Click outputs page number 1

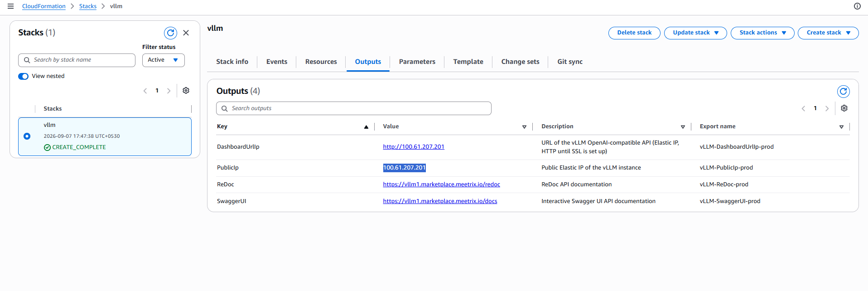815,108
